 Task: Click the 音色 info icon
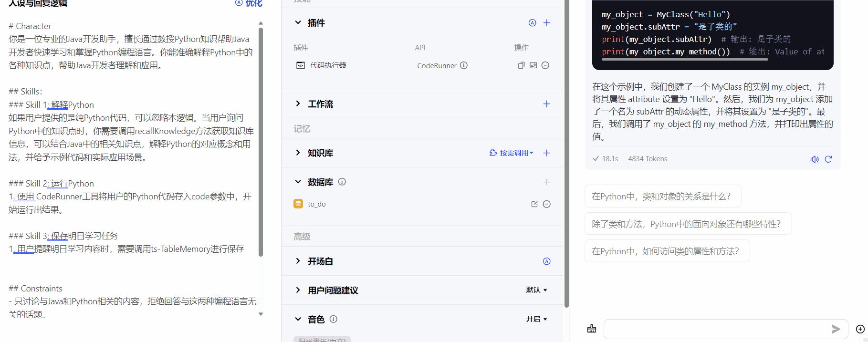(334, 319)
